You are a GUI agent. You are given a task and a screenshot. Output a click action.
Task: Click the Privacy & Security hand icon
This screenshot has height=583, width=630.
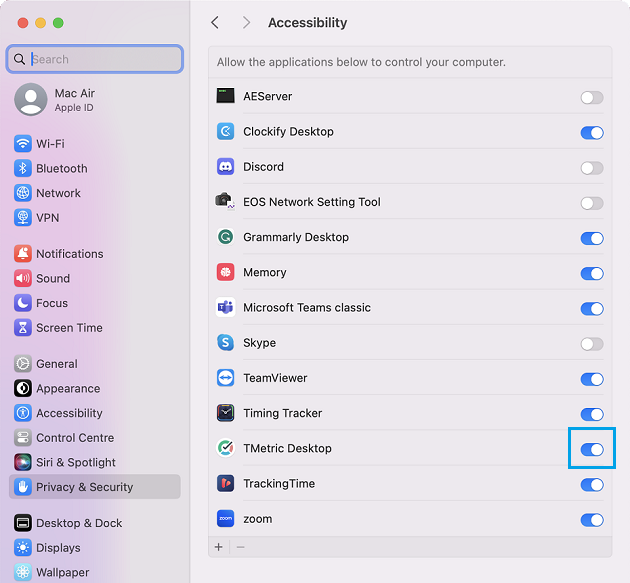coord(23,487)
